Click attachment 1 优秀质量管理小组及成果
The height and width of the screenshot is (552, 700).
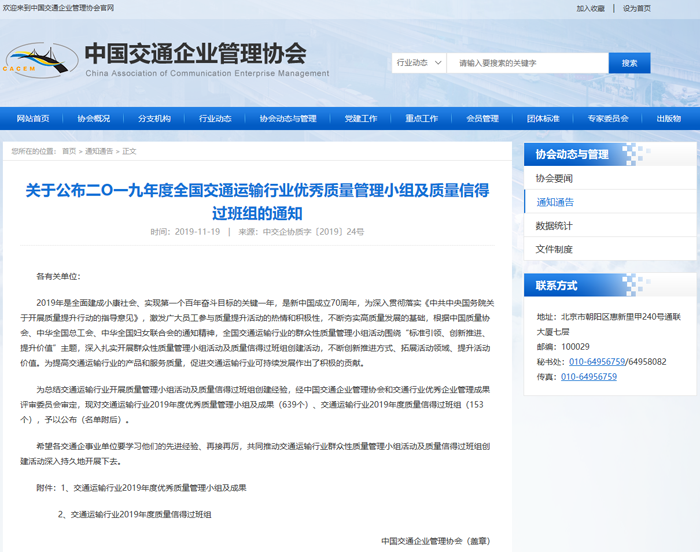(160, 488)
